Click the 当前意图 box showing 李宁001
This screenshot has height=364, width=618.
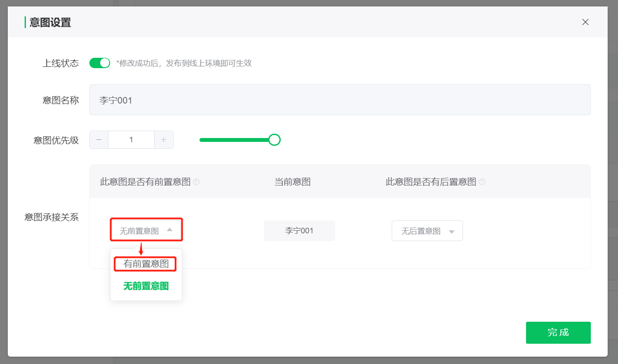(x=299, y=231)
